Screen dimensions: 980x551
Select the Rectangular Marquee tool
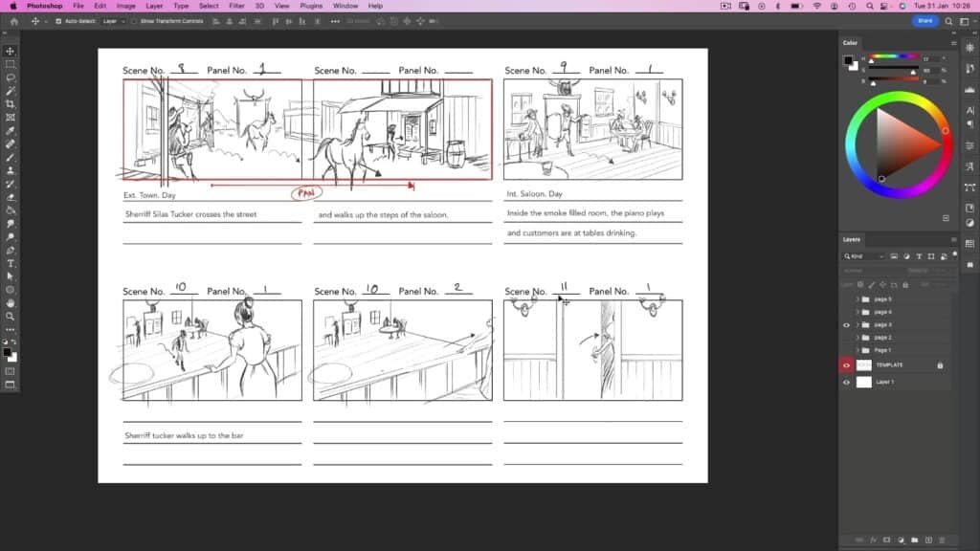[x=10, y=64]
